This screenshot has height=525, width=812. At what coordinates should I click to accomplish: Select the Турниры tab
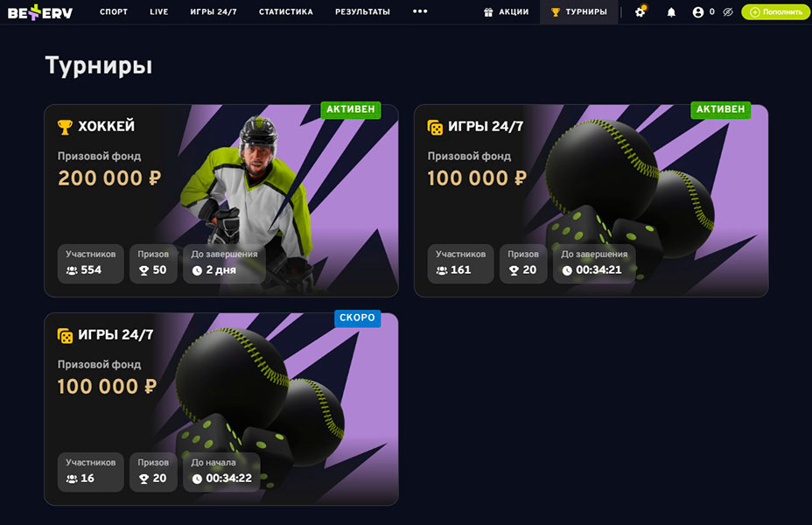(579, 12)
